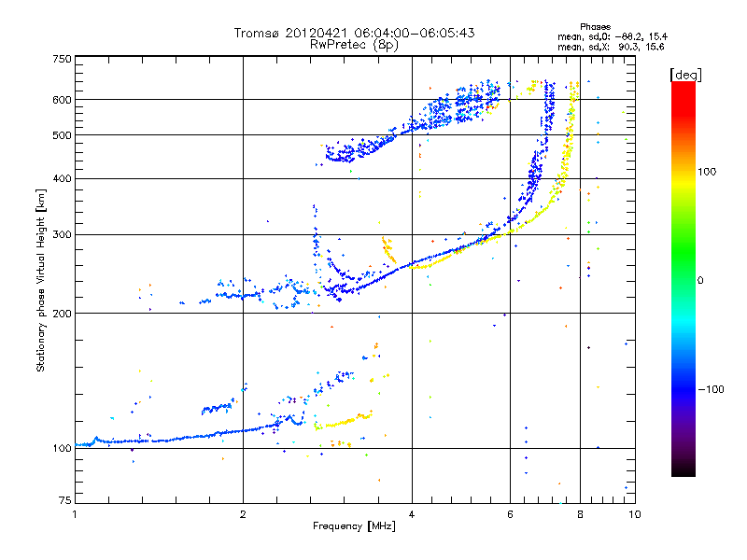Click the colorbar tick label '100'
The width and height of the screenshot is (747, 560).
(707, 172)
